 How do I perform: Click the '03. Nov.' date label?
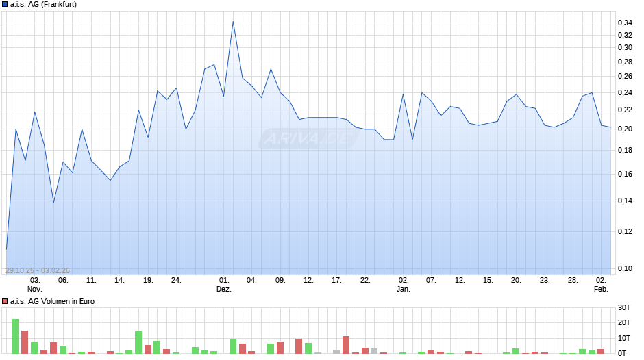(x=35, y=285)
